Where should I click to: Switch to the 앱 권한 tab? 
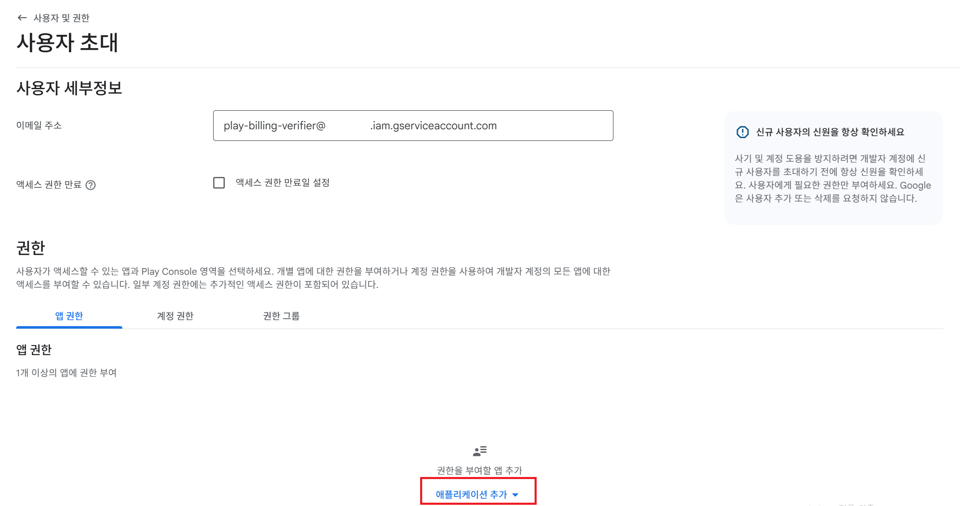click(x=69, y=316)
